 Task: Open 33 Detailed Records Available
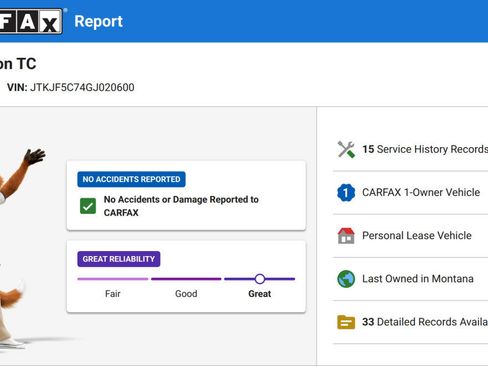(411, 322)
